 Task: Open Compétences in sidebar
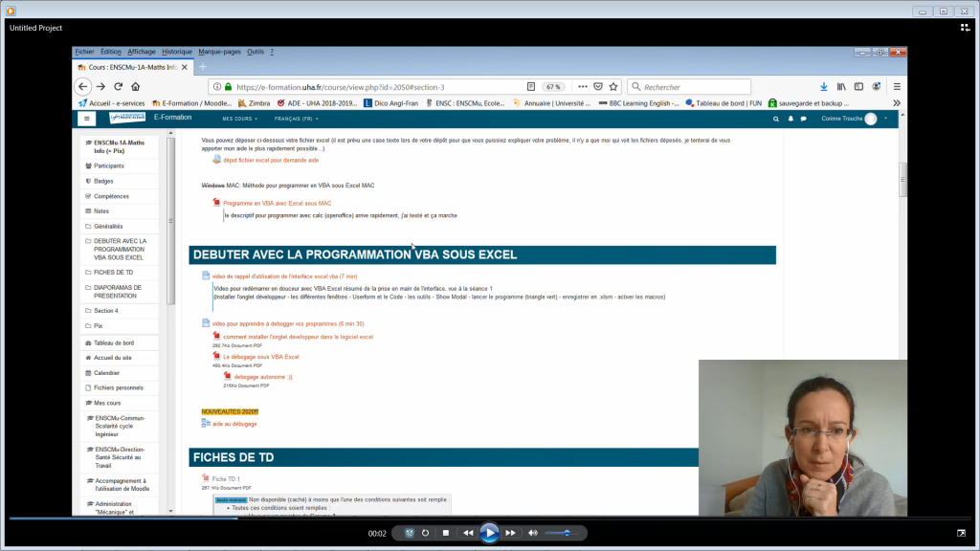point(111,196)
